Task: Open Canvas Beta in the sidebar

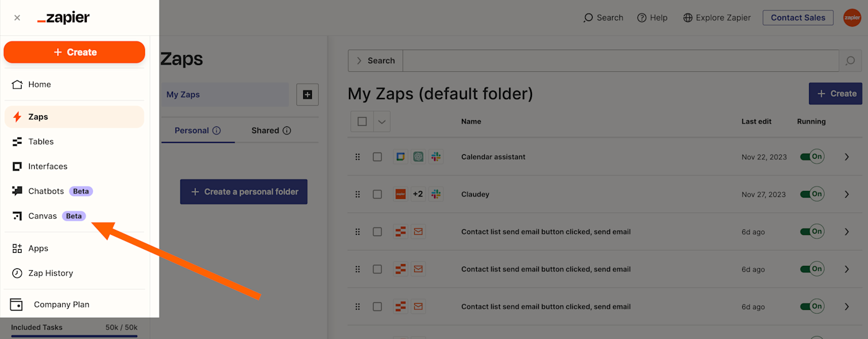Action: (43, 216)
